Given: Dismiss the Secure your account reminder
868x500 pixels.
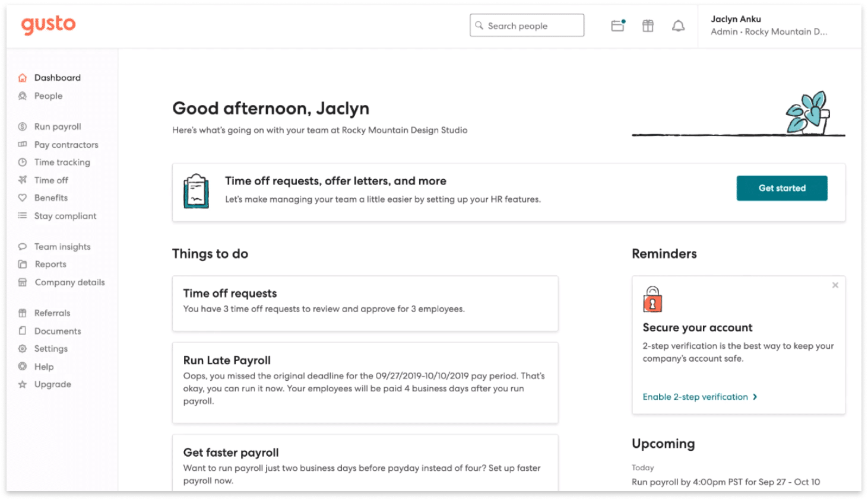Looking at the screenshot, I should point(835,285).
